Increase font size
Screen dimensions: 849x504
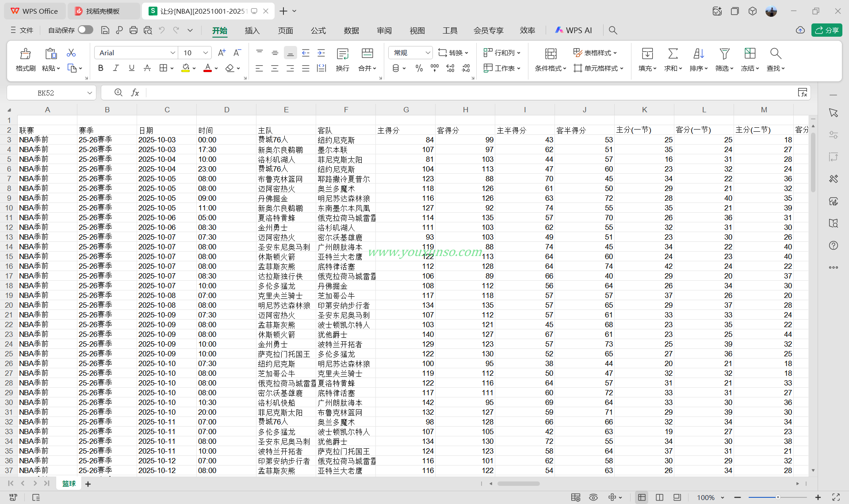(x=222, y=53)
